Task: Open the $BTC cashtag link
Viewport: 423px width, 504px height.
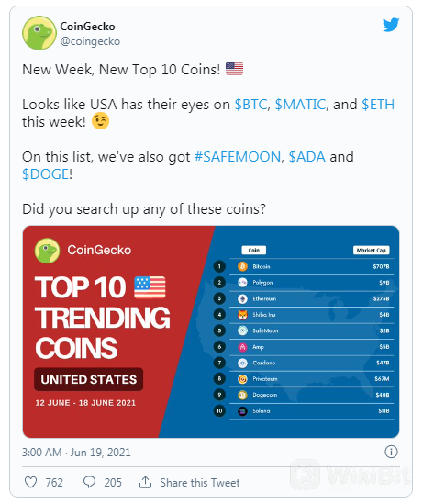Action: pyautogui.click(x=250, y=105)
